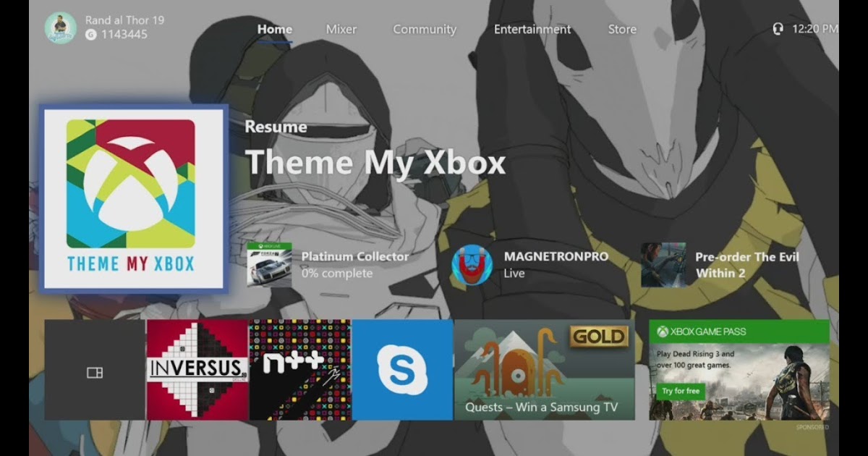
Task: Open the Rand al Thor 19 profile avatar
Action: (x=60, y=28)
